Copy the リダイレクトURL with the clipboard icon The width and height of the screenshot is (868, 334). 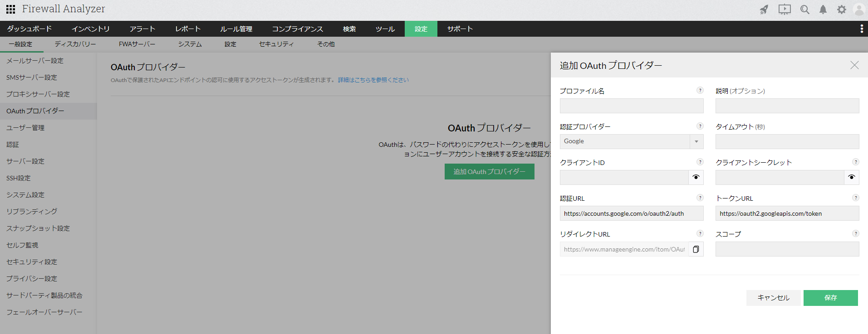coord(696,249)
